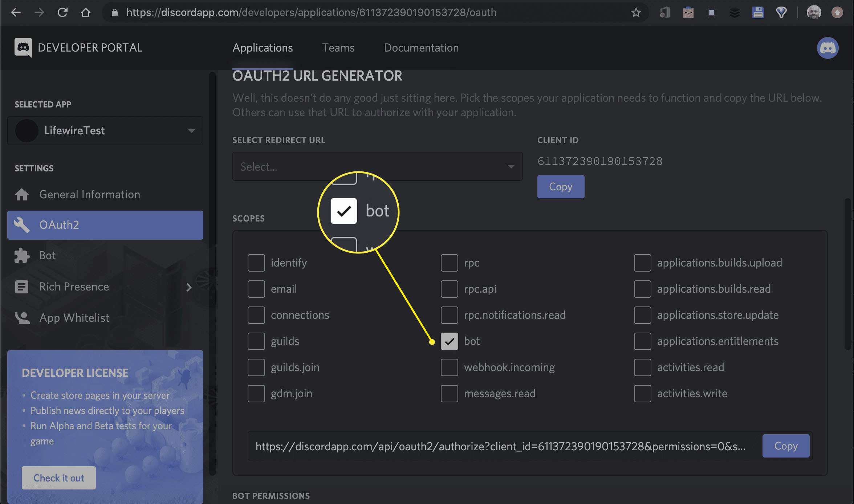Open the Teams tab
This screenshot has height=504, width=854.
pos(338,48)
